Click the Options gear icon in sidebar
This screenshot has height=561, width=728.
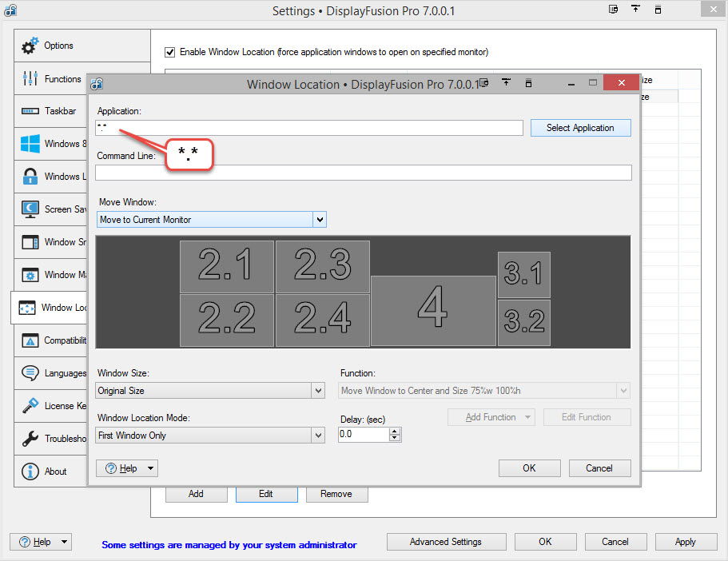click(x=30, y=46)
